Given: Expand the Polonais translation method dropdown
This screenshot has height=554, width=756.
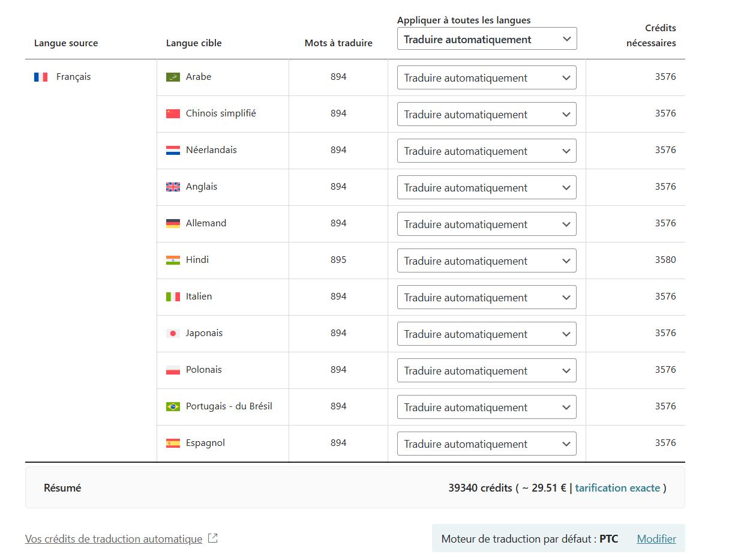Looking at the screenshot, I should 487,371.
